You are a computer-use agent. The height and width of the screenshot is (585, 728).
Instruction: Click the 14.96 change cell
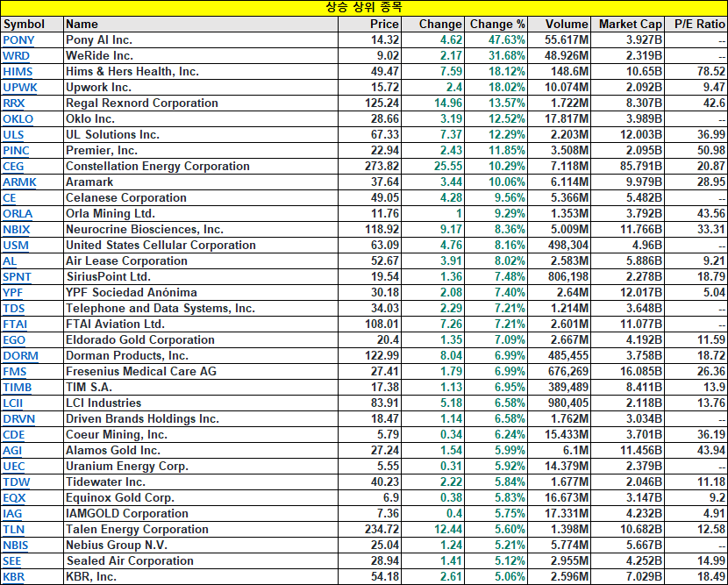(432, 103)
